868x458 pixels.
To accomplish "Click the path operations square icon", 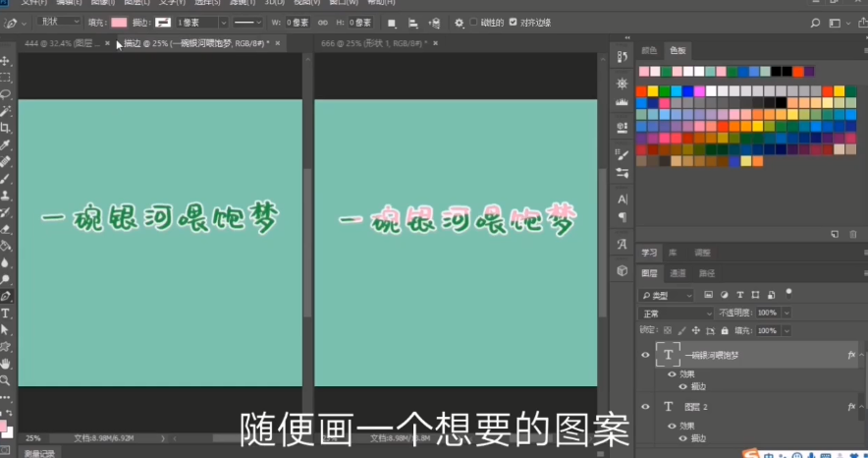I will click(392, 23).
